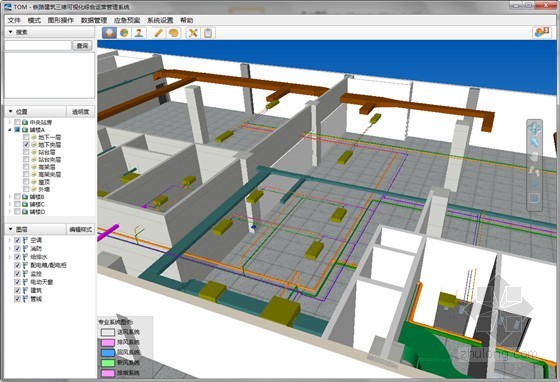
Task: Click the 编辑样式 button
Action: (x=80, y=229)
